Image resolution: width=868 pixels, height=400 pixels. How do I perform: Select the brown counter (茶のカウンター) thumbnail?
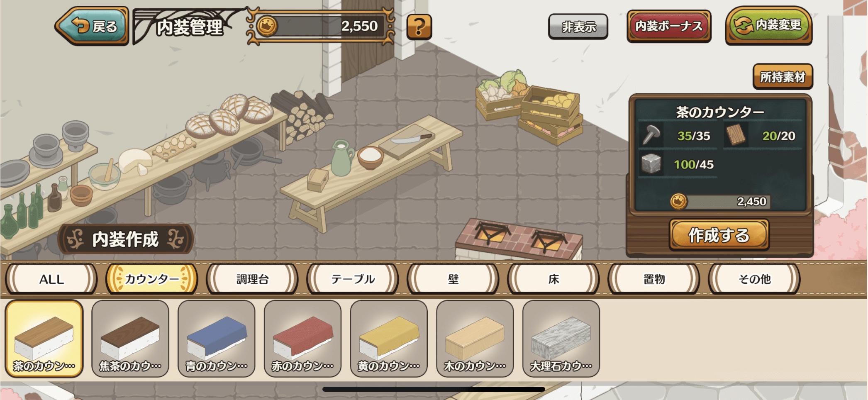44,339
